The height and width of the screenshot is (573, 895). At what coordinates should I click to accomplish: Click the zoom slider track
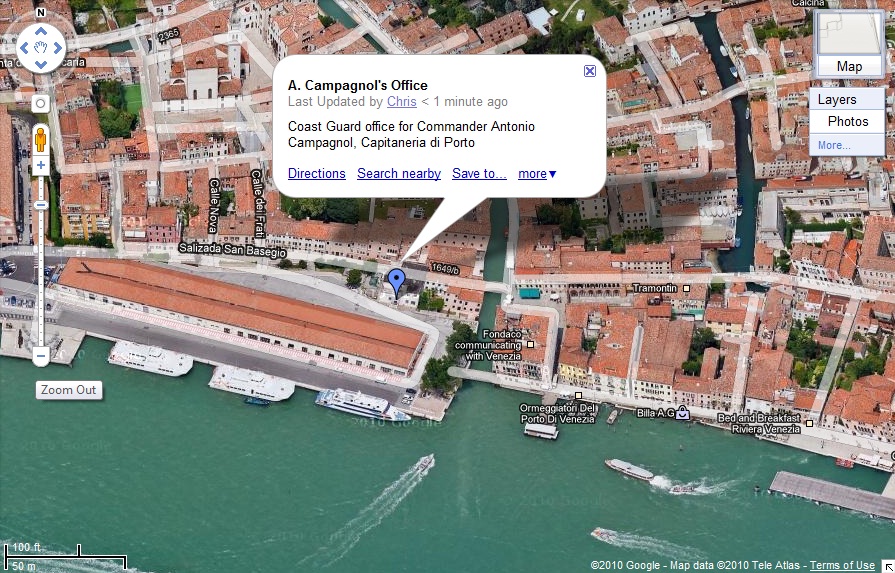pos(41,274)
